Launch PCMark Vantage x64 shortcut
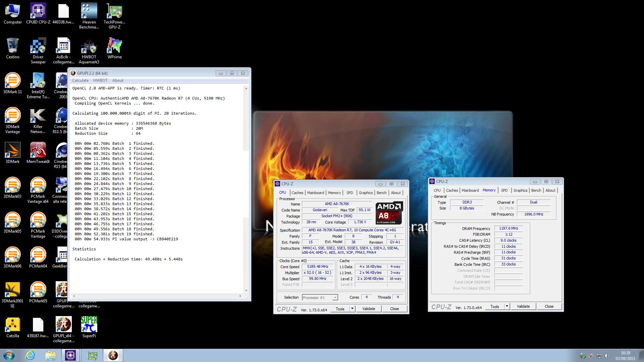The image size is (644, 362). click(x=38, y=190)
